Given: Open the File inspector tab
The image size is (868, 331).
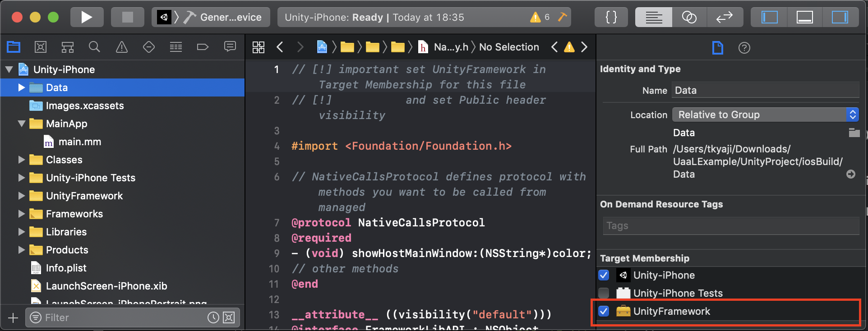Looking at the screenshot, I should click(x=717, y=47).
